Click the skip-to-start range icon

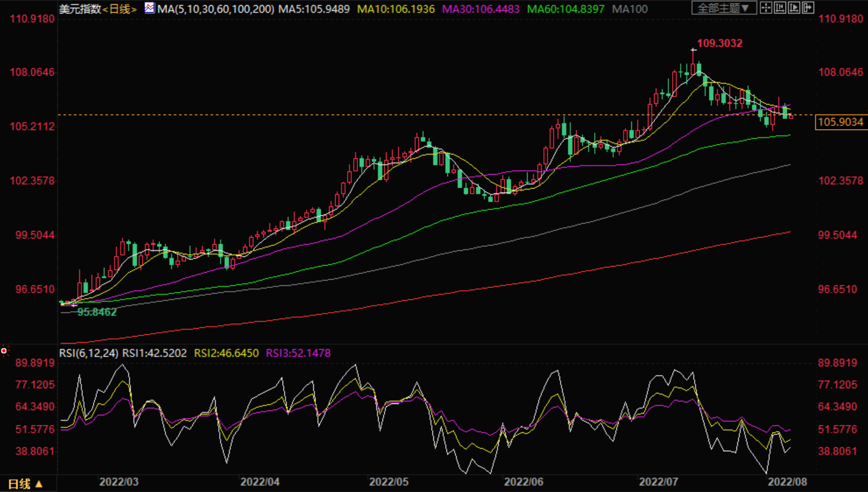click(x=780, y=8)
